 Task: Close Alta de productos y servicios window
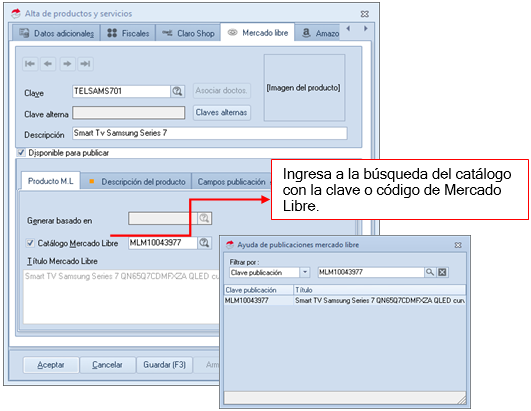point(365,14)
